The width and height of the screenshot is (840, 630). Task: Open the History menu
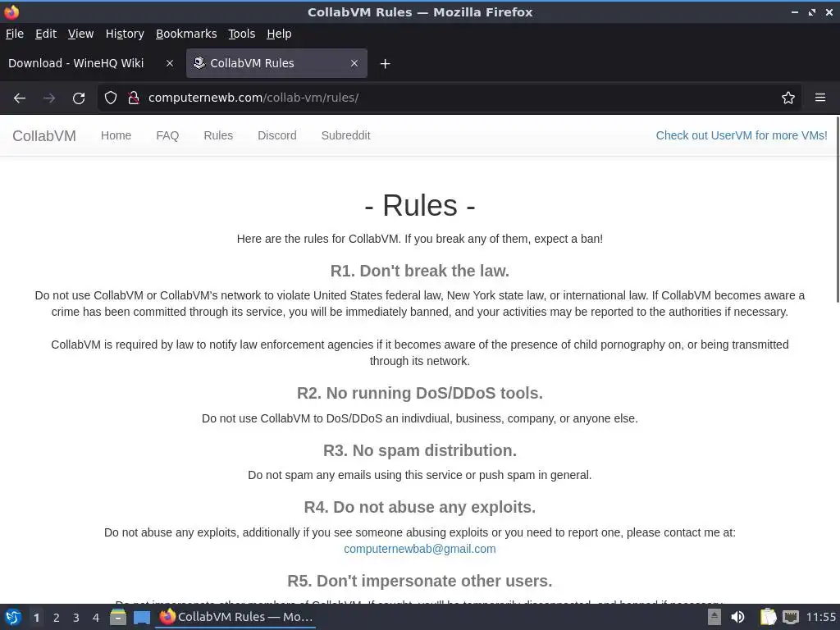[x=125, y=34]
